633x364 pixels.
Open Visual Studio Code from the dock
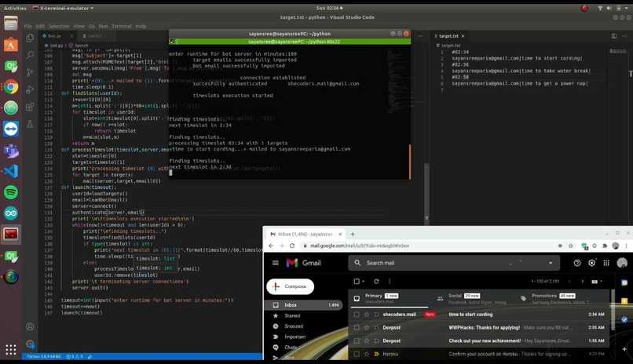[x=11, y=171]
